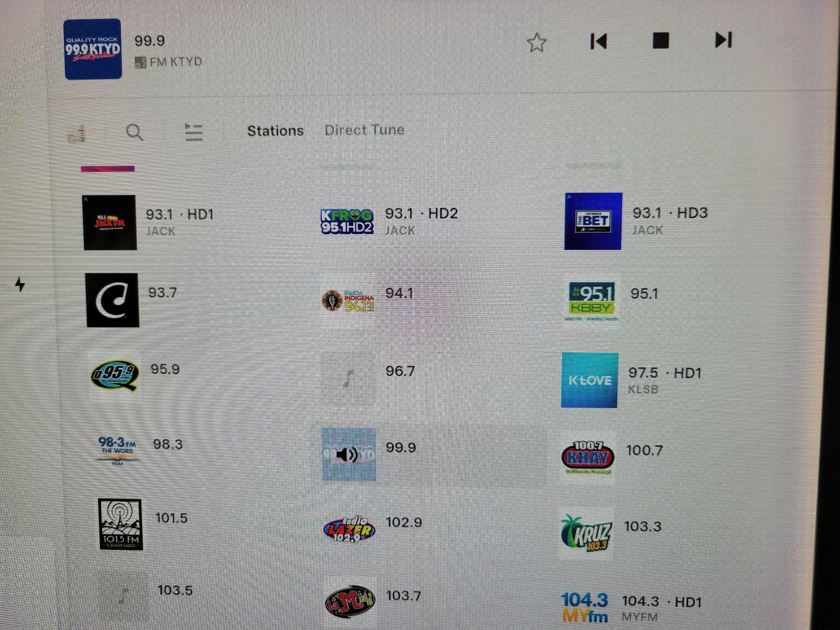The height and width of the screenshot is (630, 840).
Task: Tune to 93.1 · HD1 text
Action: coord(180,214)
